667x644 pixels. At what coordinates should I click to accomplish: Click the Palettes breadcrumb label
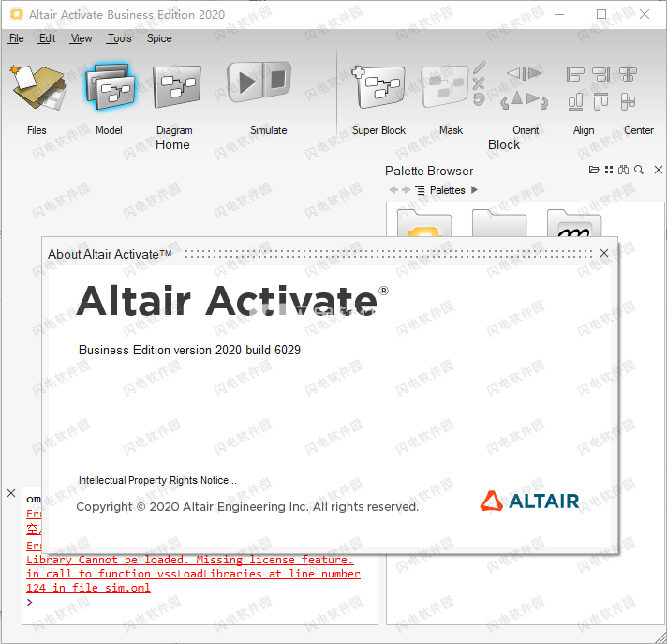click(x=448, y=190)
